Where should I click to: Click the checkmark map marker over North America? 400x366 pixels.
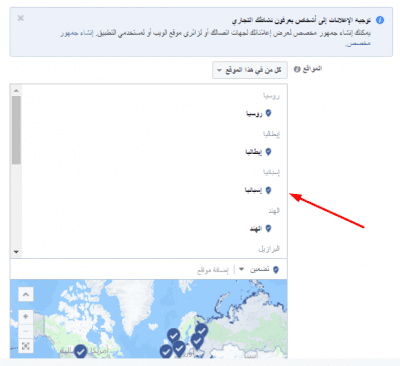(80, 352)
